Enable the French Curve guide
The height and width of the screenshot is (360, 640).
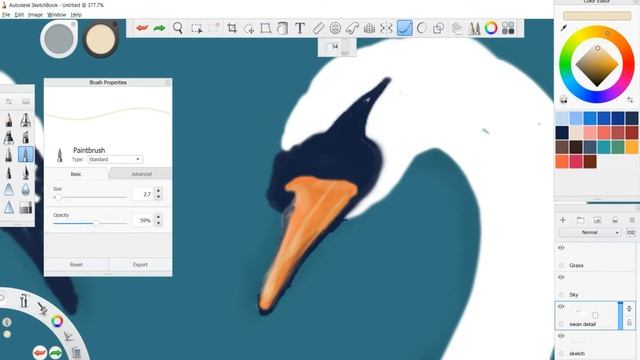[x=352, y=28]
